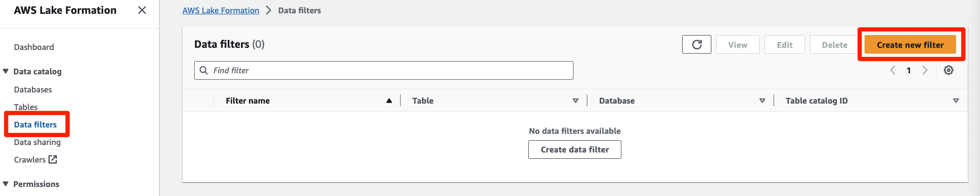This screenshot has height=196, width=980.
Task: Go to previous page arrow
Action: (x=893, y=70)
